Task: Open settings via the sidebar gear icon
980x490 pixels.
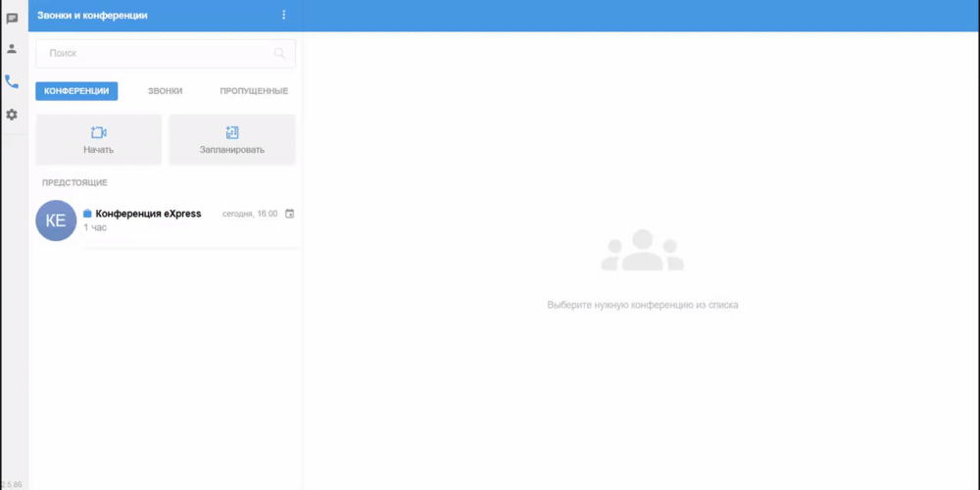Action: 12,115
